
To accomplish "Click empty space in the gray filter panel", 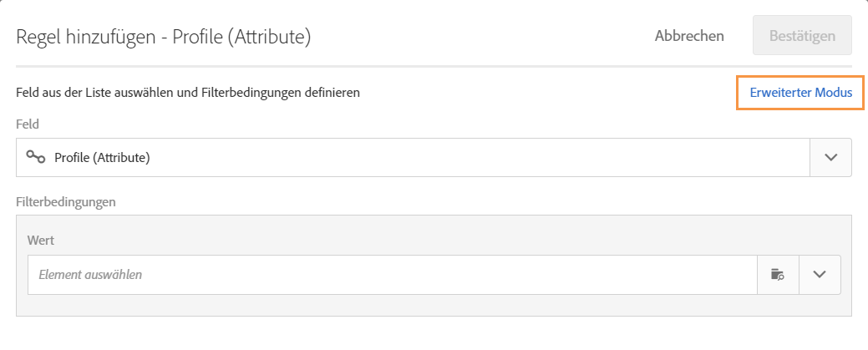I will coord(434,306).
